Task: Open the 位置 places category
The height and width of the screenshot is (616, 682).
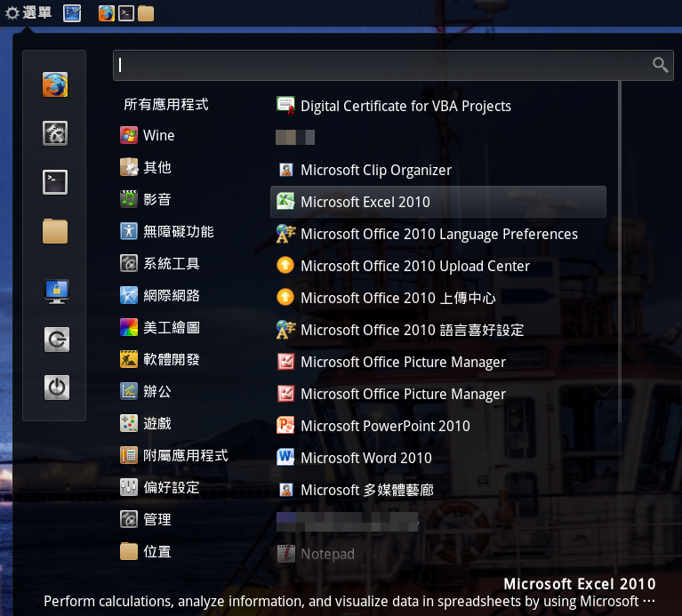Action: pyautogui.click(x=146, y=552)
